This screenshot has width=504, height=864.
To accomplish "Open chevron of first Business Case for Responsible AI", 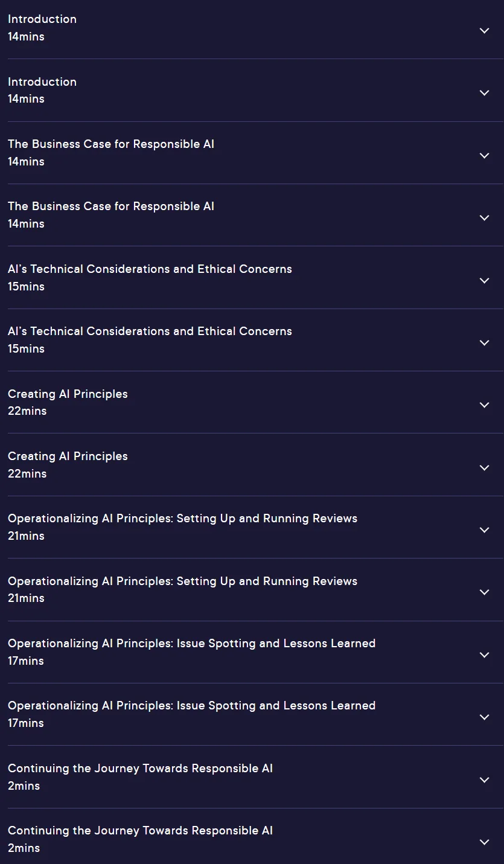I will pyautogui.click(x=484, y=155).
